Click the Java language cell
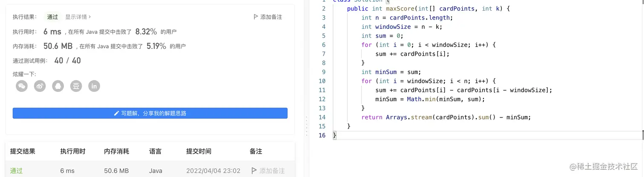This screenshot has height=177, width=644. click(155, 171)
